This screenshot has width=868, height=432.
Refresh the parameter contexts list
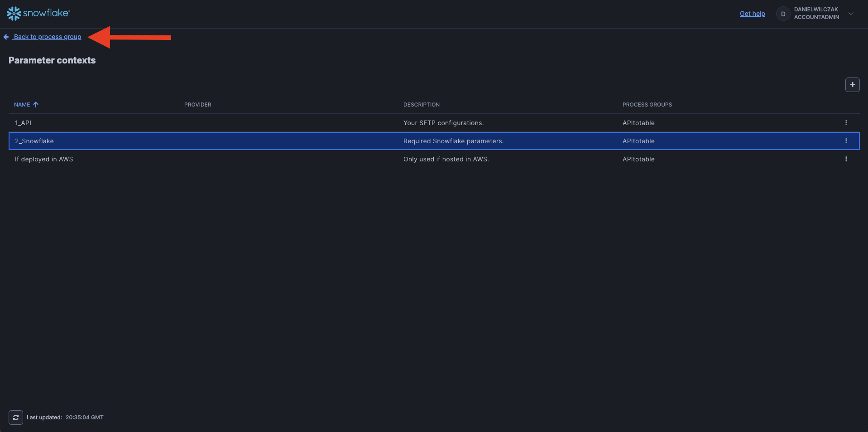(x=16, y=417)
